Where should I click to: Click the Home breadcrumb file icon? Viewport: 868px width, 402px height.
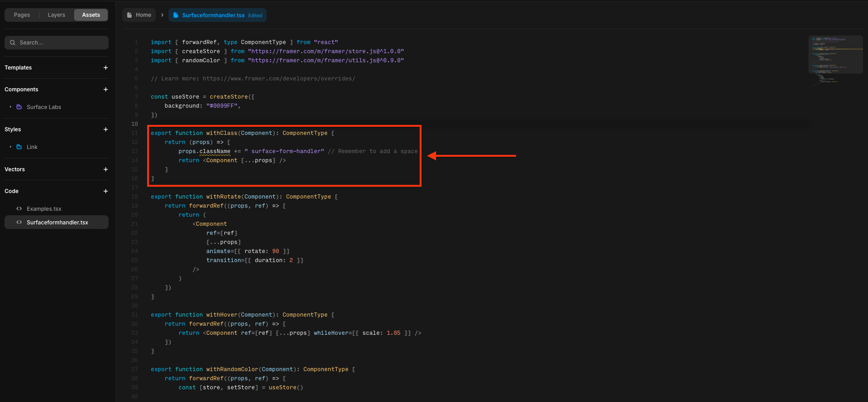(129, 15)
